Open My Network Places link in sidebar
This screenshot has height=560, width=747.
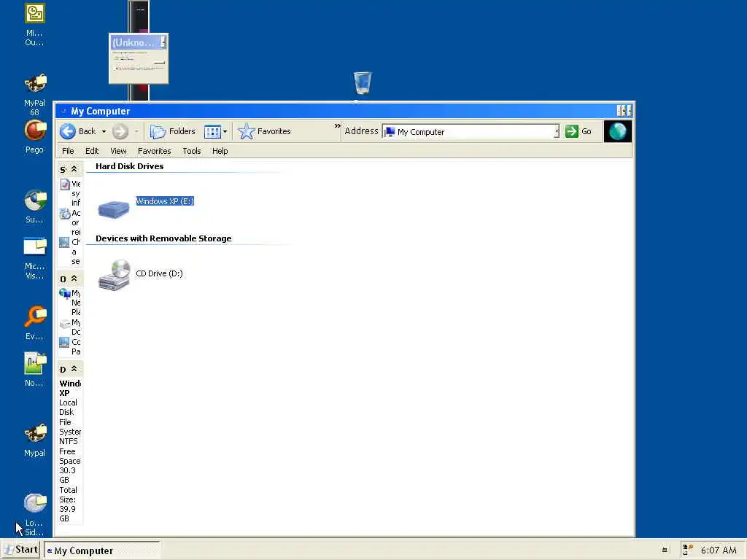[71, 303]
